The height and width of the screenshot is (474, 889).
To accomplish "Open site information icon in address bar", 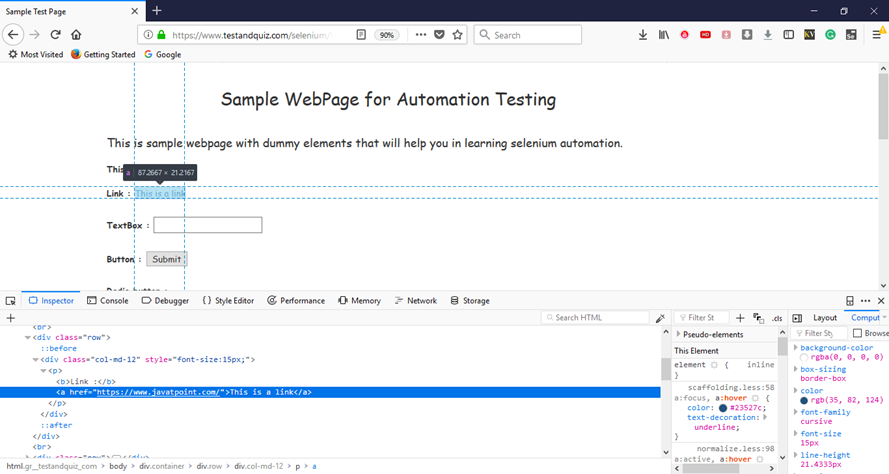I will (x=148, y=35).
